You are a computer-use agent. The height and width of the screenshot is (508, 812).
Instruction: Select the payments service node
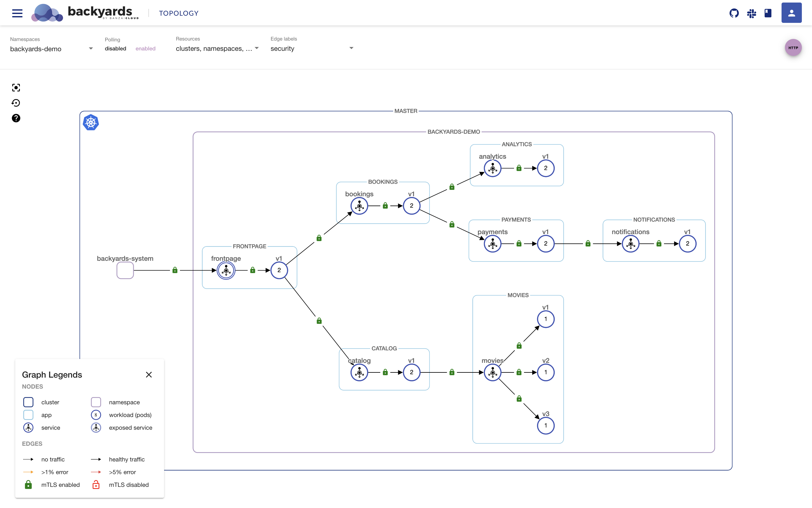click(x=492, y=244)
